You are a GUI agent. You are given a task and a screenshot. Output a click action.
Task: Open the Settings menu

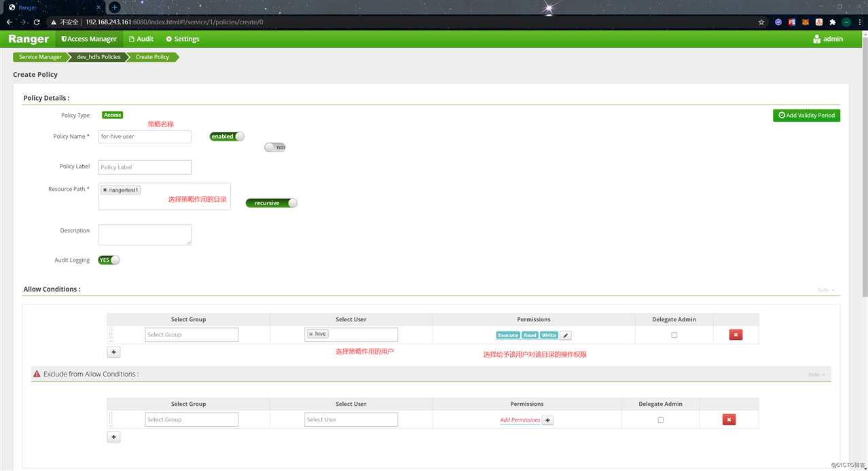[x=183, y=39]
